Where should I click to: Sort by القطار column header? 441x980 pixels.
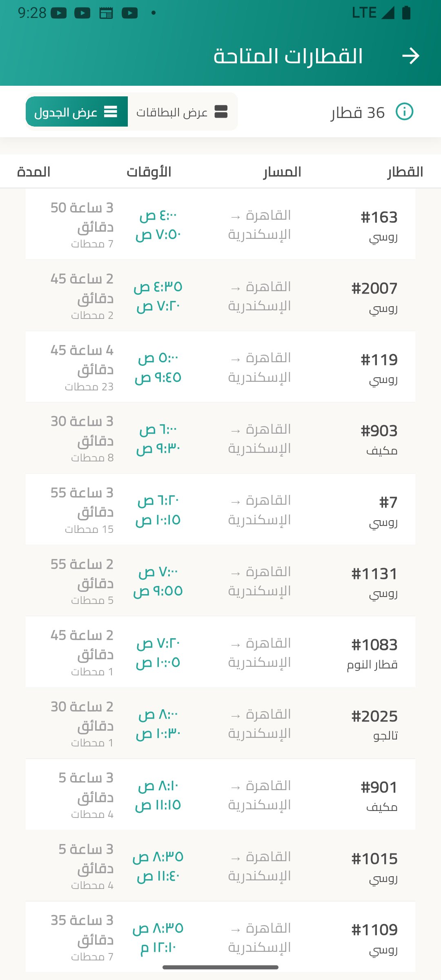click(405, 172)
